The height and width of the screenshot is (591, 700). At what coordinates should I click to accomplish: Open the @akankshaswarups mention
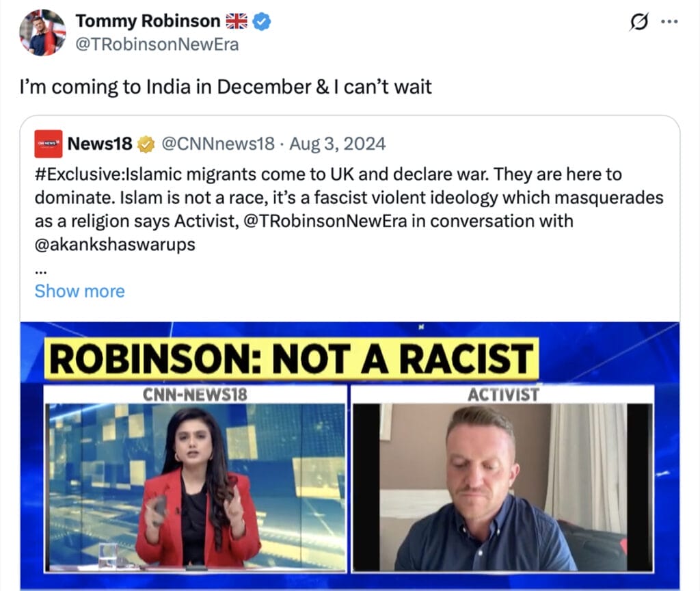pos(115,245)
